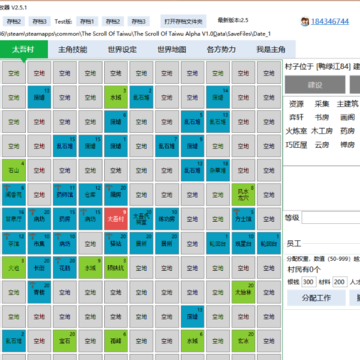This screenshot has width=360, height=360.
Task: Select 药房 in the right-hand category list
Action: (348, 131)
